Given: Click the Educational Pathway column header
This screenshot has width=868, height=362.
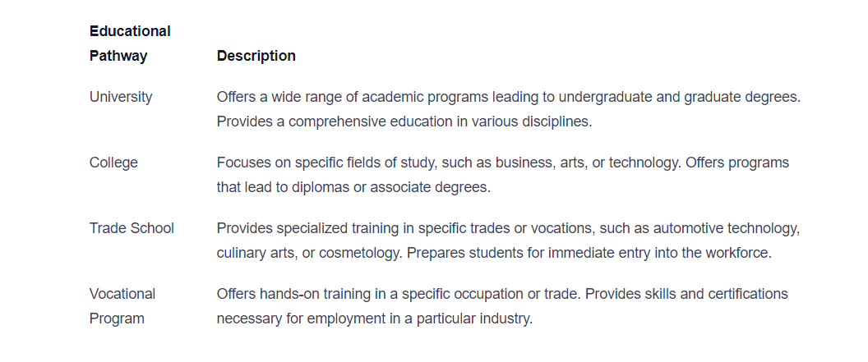Looking at the screenshot, I should (130, 44).
